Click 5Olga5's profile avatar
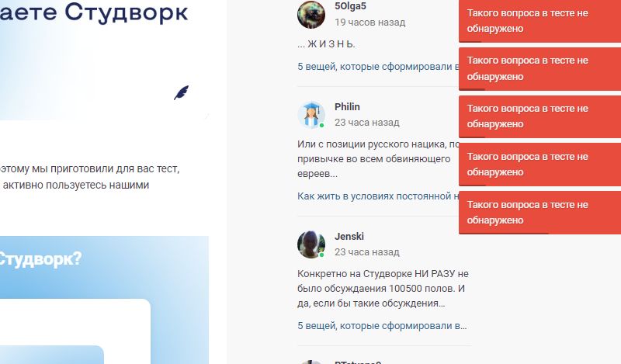Image resolution: width=621 pixels, height=364 pixels. [311, 15]
